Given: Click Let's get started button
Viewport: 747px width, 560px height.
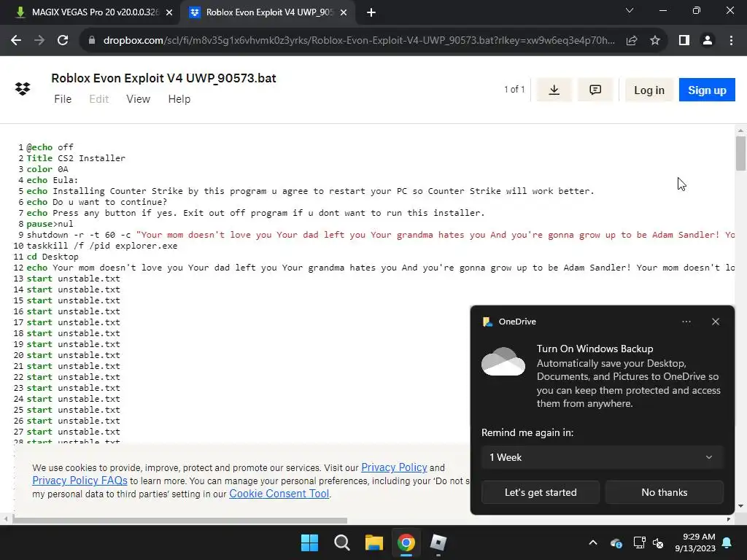Looking at the screenshot, I should 541,492.
